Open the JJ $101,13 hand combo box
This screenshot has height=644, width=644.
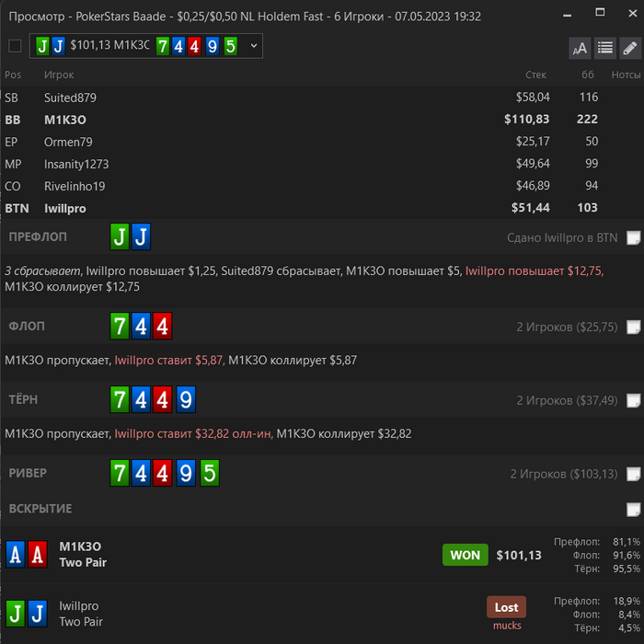(145, 46)
